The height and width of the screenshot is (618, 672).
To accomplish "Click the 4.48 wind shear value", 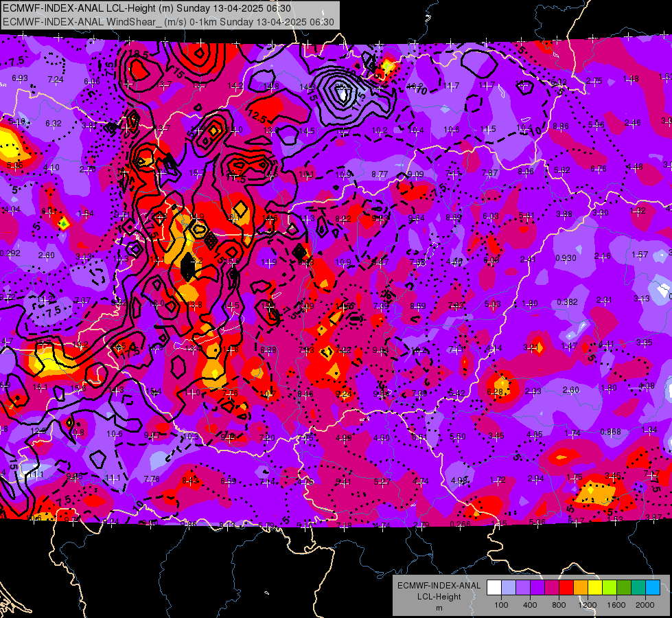I will pyautogui.click(x=635, y=167).
